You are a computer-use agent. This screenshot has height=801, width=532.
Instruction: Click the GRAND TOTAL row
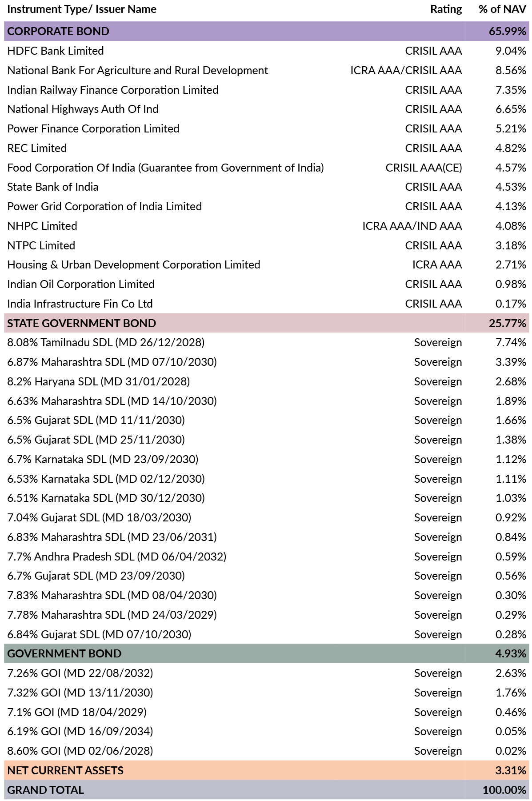click(266, 790)
